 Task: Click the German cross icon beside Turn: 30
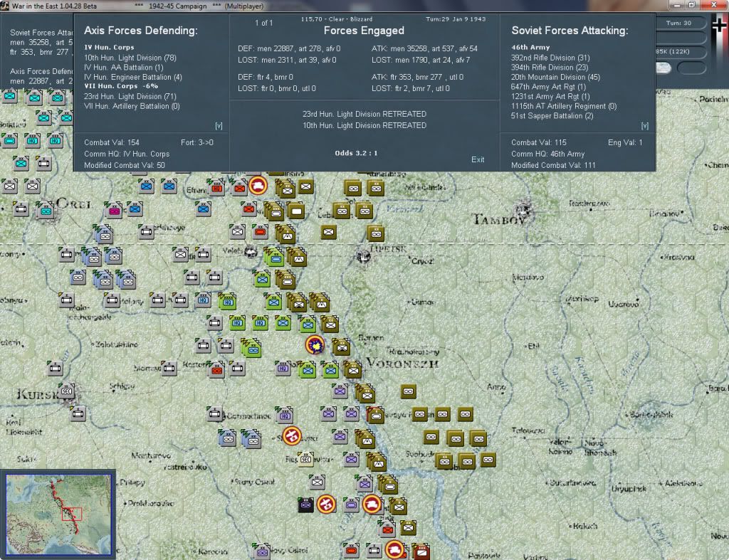click(x=719, y=24)
